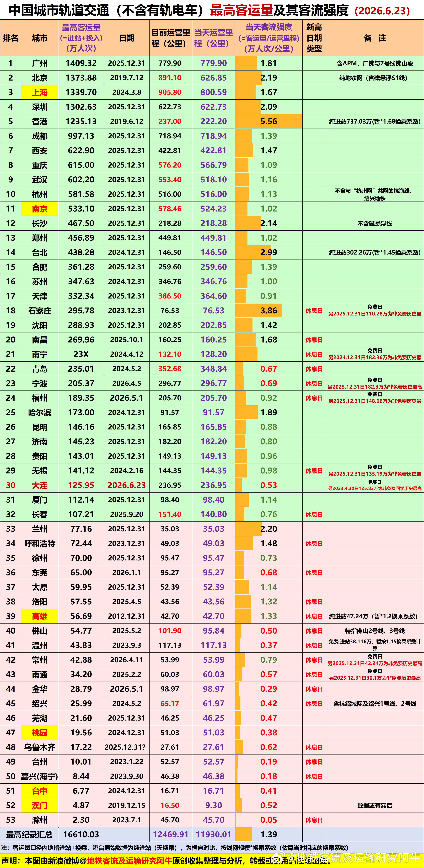Click the 当天运营里程 column header
The image size is (424, 868).
point(214,38)
